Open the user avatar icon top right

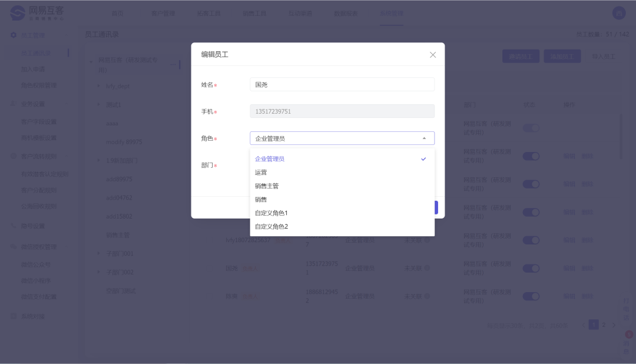point(619,12)
